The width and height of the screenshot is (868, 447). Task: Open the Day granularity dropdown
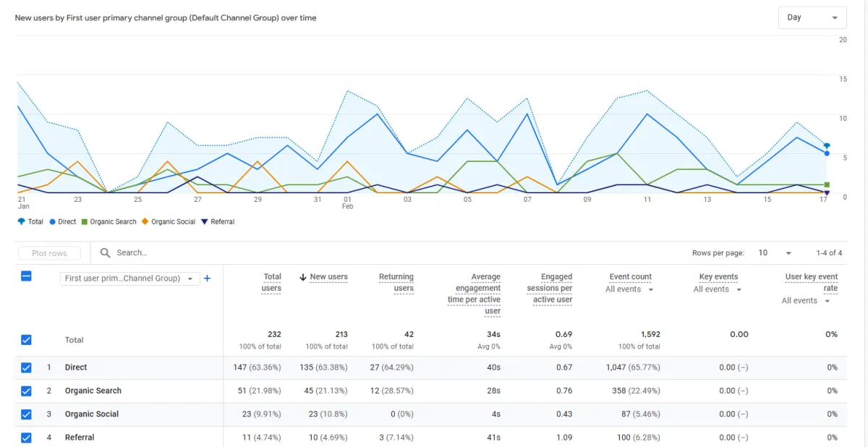(x=812, y=17)
